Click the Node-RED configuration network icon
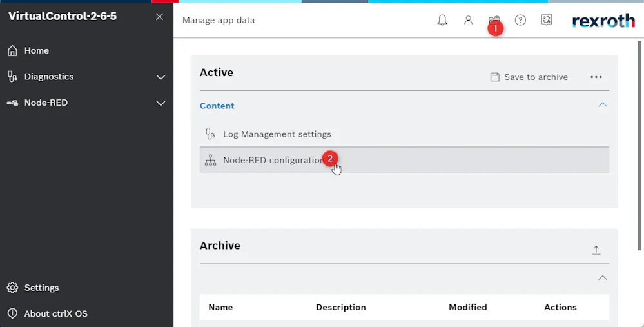Viewport: 644px width, 327px height. click(x=210, y=160)
